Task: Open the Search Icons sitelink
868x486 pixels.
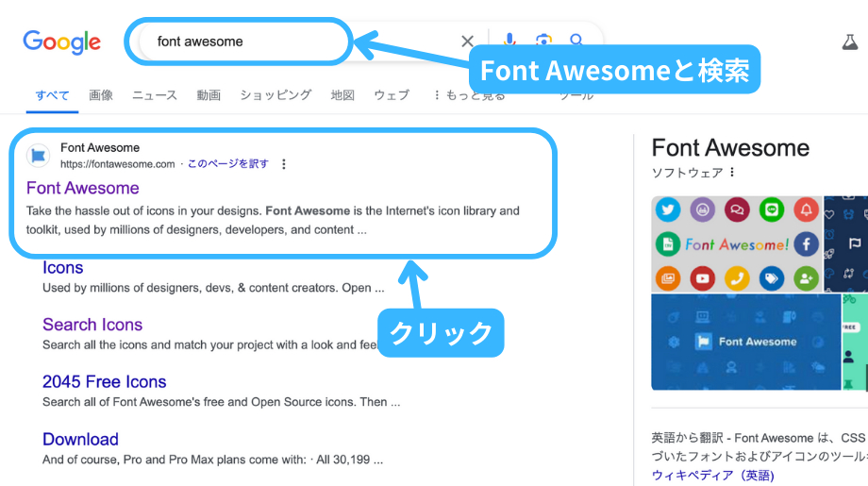Action: click(92, 325)
